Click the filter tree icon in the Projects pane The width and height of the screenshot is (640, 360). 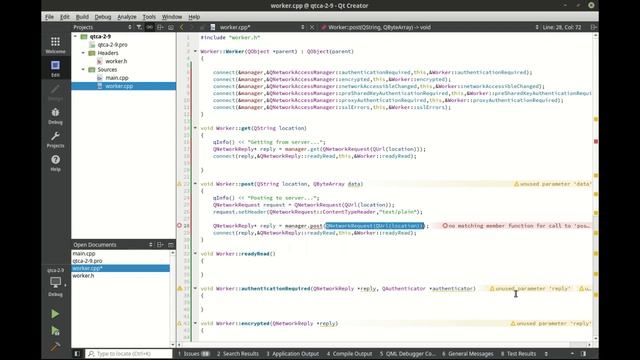click(139, 27)
